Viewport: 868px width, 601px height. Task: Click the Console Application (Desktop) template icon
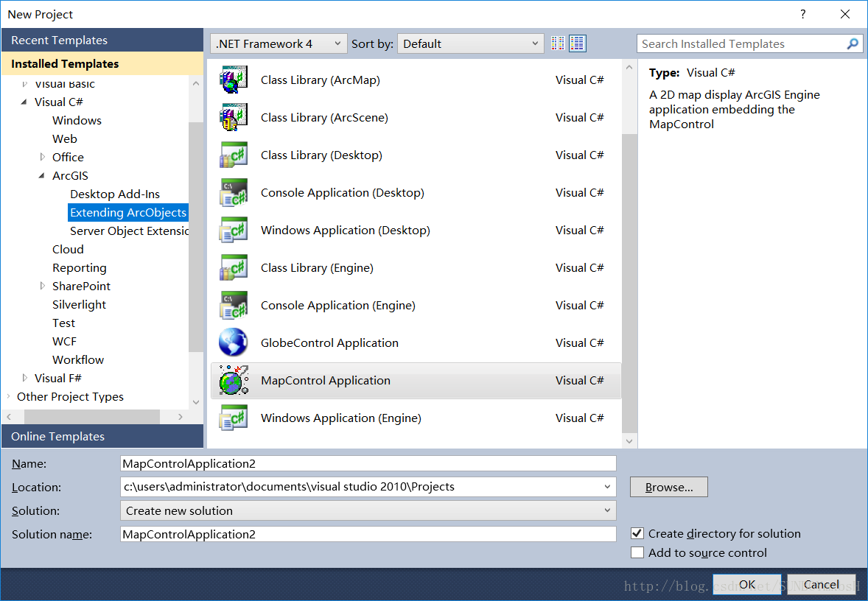[233, 192]
